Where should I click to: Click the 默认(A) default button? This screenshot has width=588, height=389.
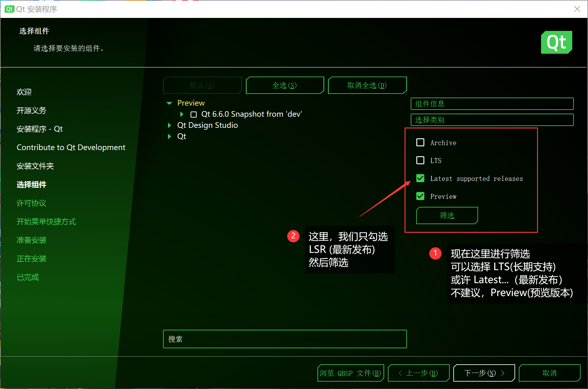click(202, 85)
